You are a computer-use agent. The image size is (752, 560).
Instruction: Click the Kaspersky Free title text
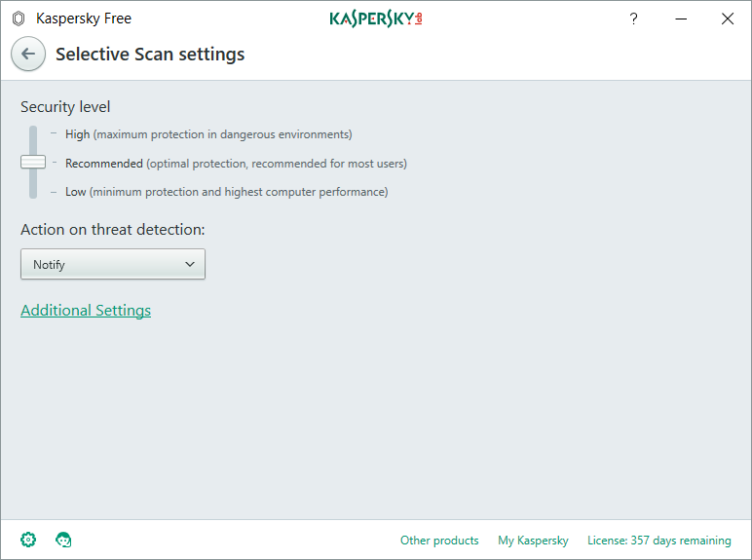pyautogui.click(x=84, y=19)
